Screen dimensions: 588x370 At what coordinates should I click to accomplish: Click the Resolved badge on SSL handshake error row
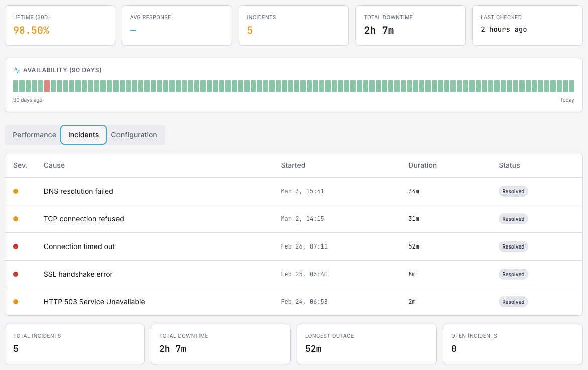point(513,274)
